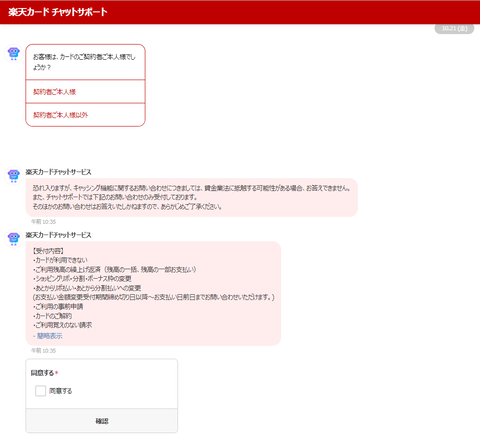480x435 pixels.
Task: Click the ・ご利用残高の繰上げ返済 line
Action: 115,269
